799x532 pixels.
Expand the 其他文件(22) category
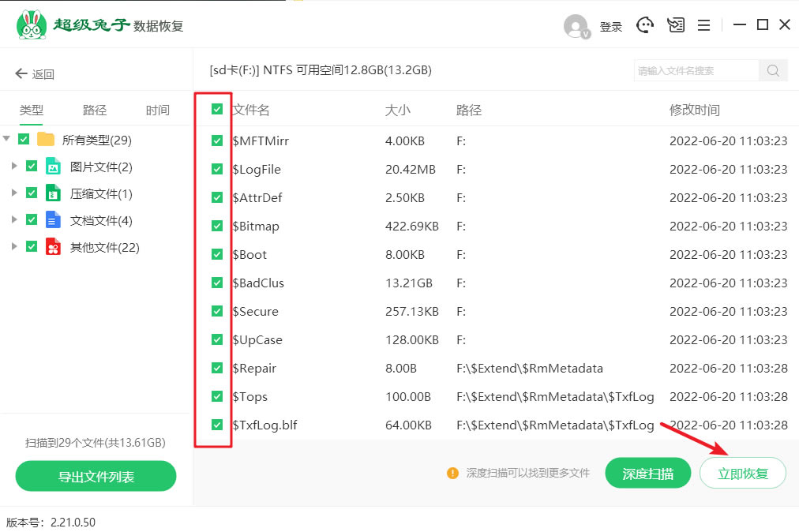click(14, 247)
